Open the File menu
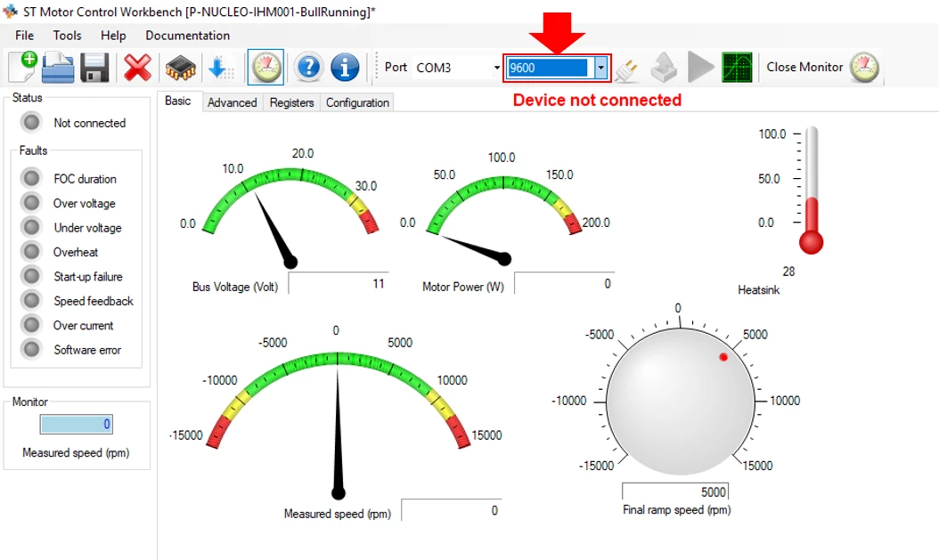The image size is (939, 560). (25, 36)
